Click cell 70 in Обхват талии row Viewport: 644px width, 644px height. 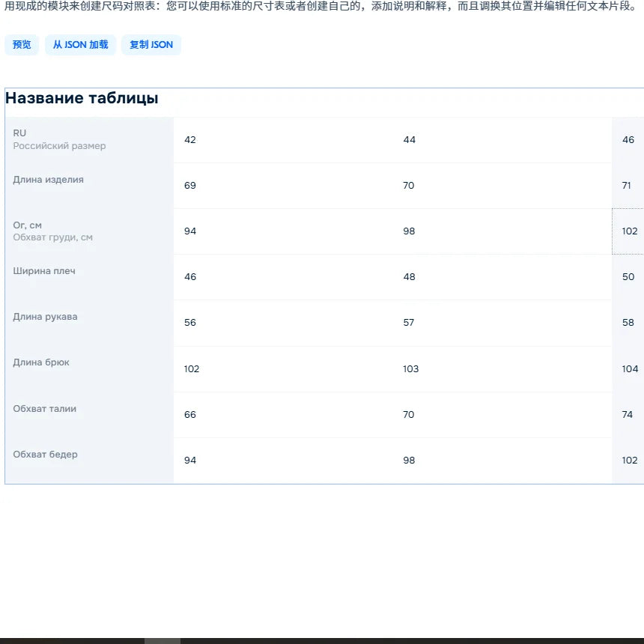[502, 415]
